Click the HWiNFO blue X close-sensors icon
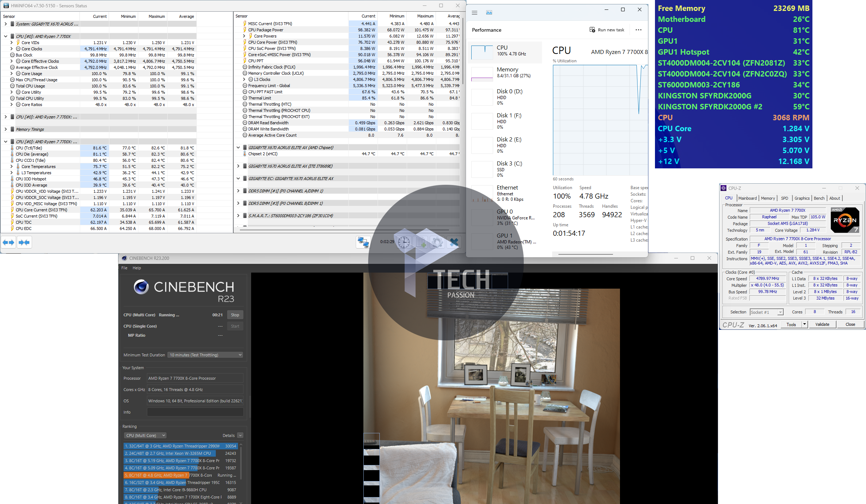 [x=454, y=242]
